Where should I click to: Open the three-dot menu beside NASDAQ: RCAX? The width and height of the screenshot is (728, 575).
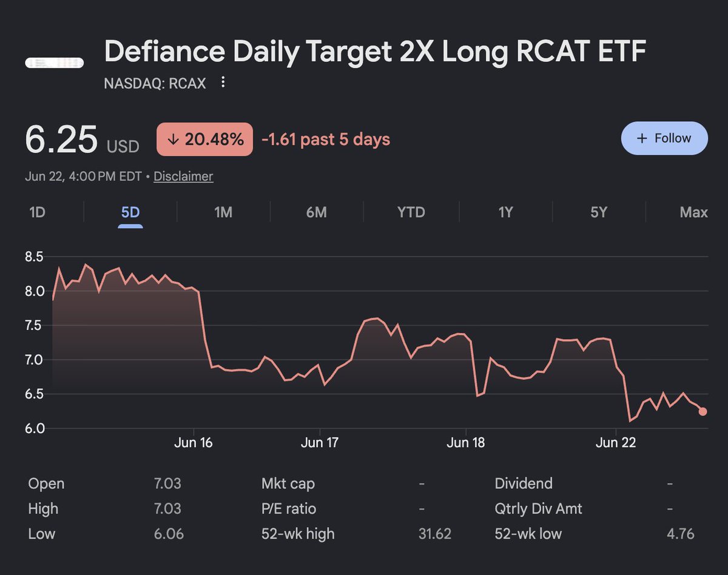(223, 82)
